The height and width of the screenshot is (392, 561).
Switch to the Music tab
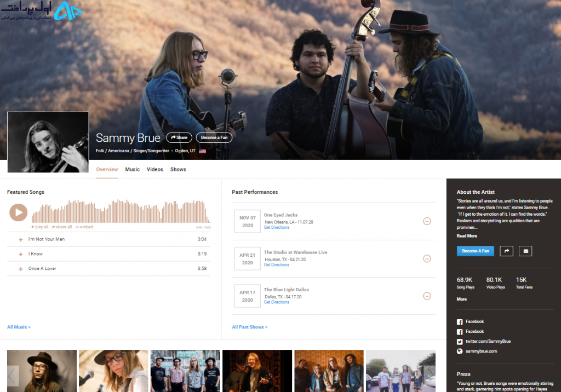133,170
